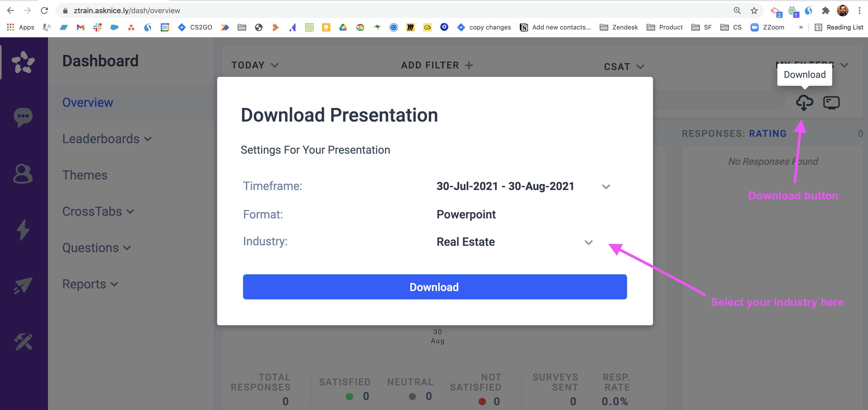Click the AskNicely star logo
Screen dimensions: 868x410
click(x=23, y=62)
